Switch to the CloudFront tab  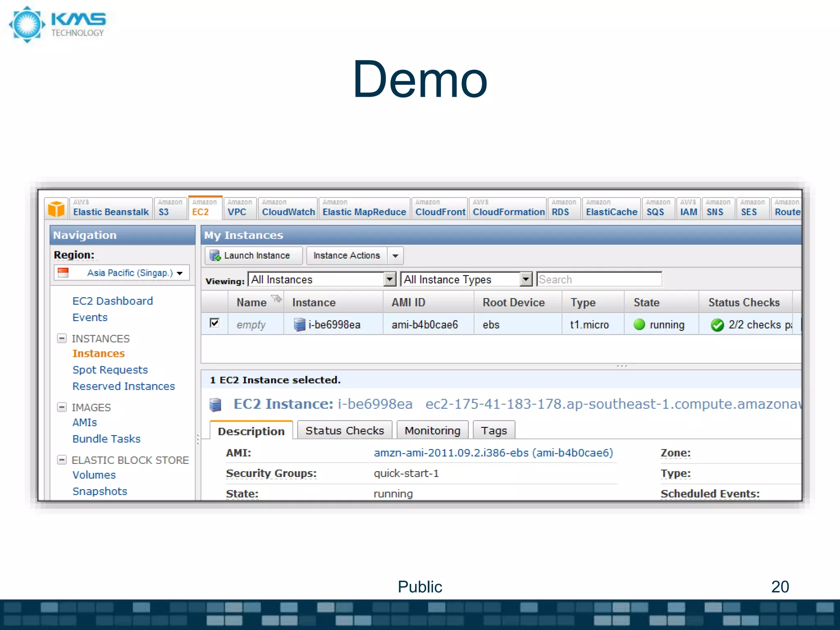(x=440, y=208)
